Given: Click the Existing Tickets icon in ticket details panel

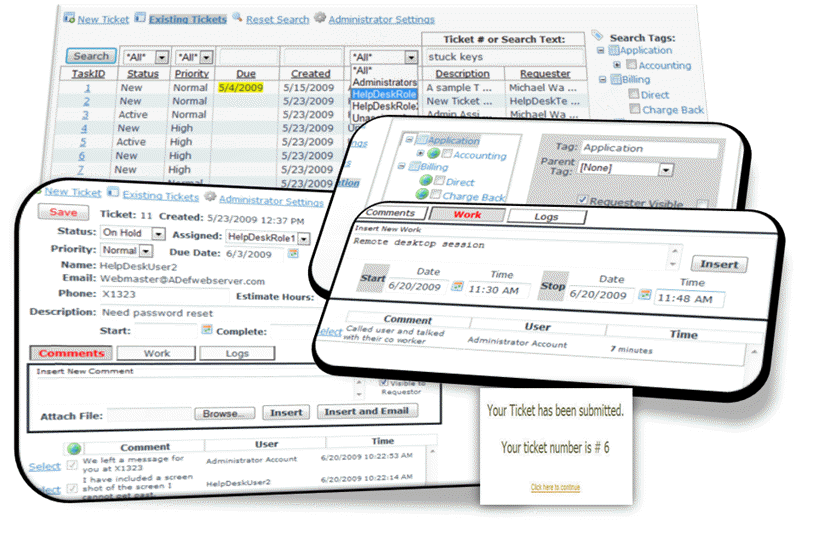Looking at the screenshot, I should tap(113, 192).
